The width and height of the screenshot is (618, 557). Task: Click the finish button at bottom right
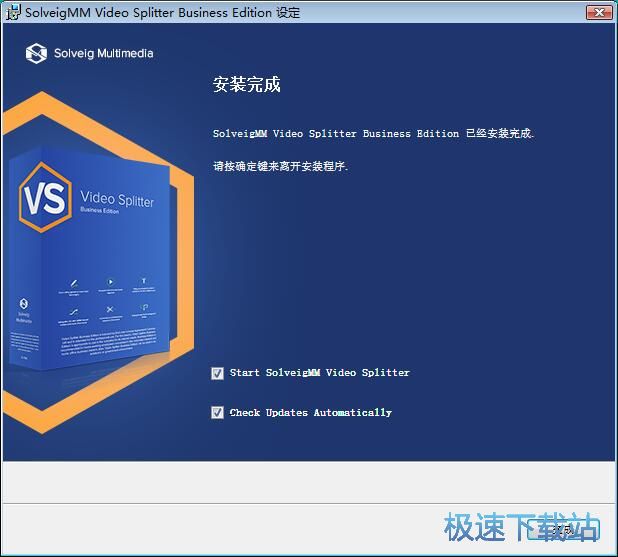coord(564,529)
